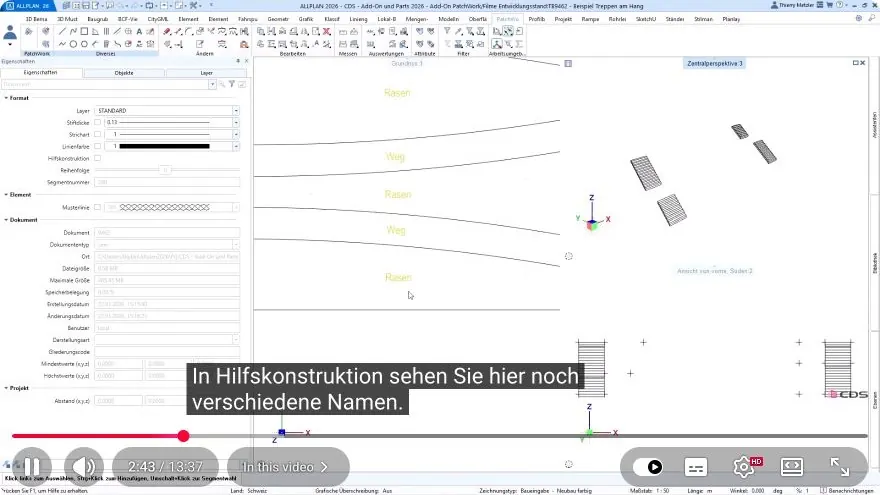Image resolution: width=880 pixels, height=495 pixels.
Task: Switch video to theater mode
Action: pos(791,466)
